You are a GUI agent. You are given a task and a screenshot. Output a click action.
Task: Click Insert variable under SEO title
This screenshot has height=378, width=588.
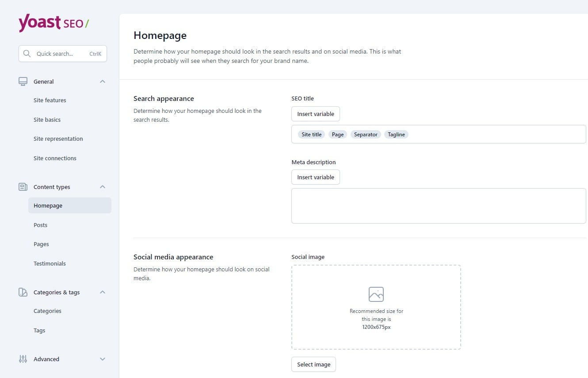tap(316, 114)
